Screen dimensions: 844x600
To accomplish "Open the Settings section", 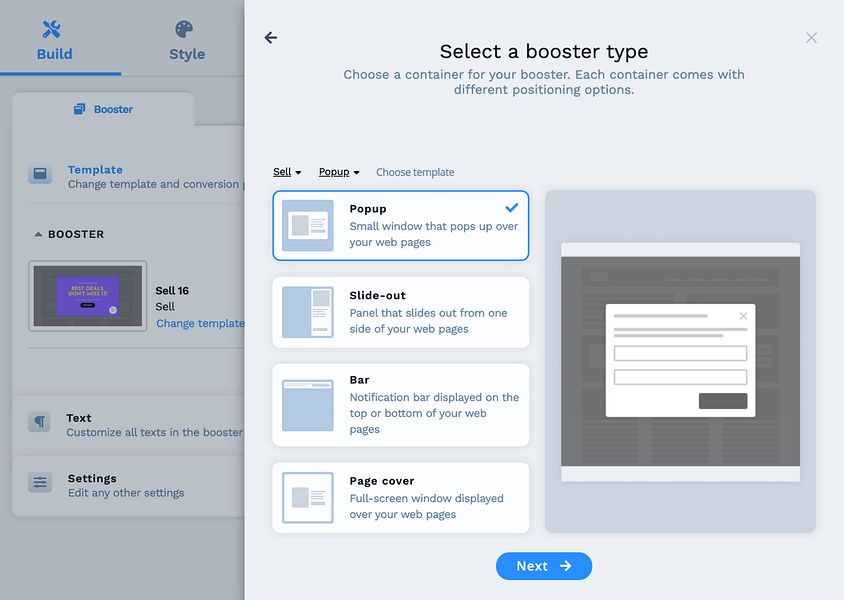I will click(128, 486).
